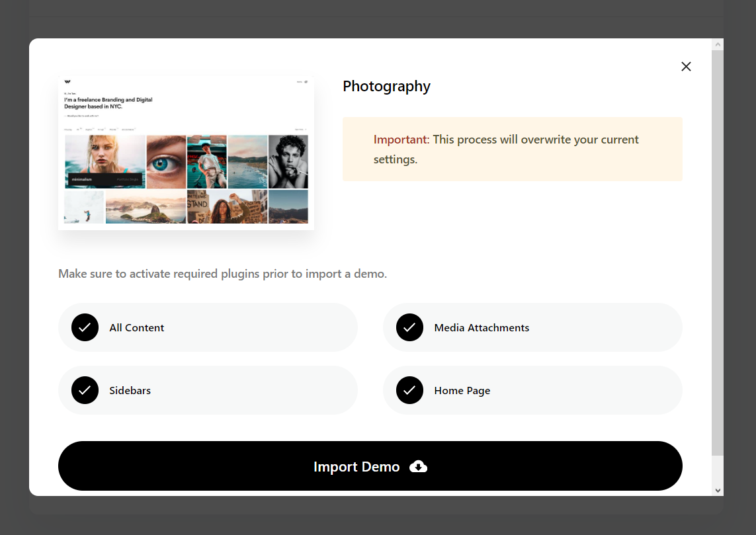Toggle the Media Attachments checkmark
The height and width of the screenshot is (535, 756).
[x=409, y=328]
